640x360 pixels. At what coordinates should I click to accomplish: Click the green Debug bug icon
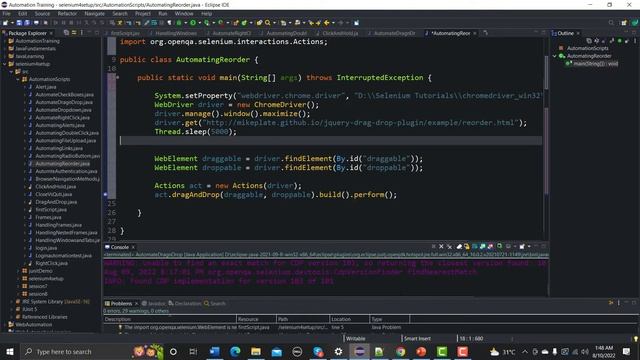click(179, 23)
